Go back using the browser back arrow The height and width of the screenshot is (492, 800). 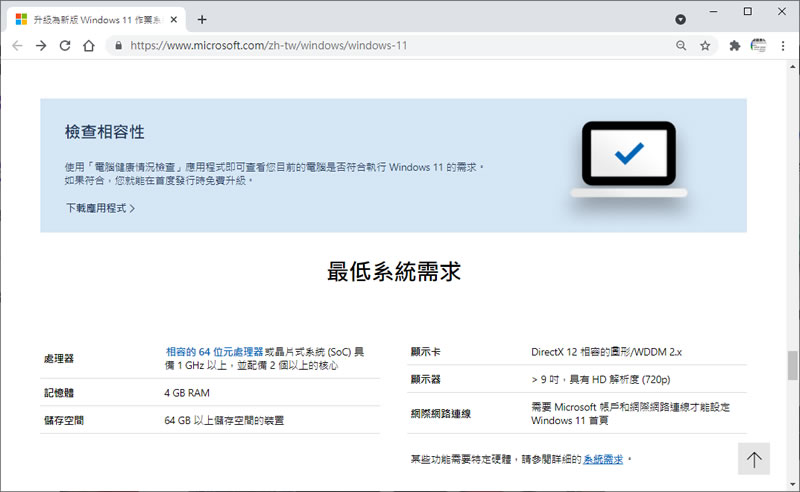(x=17, y=46)
